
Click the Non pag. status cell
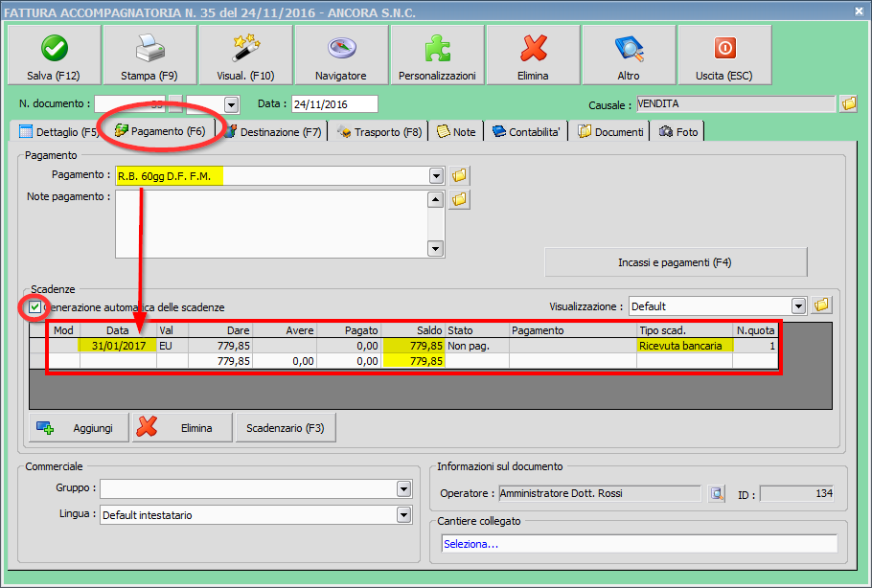click(x=477, y=346)
